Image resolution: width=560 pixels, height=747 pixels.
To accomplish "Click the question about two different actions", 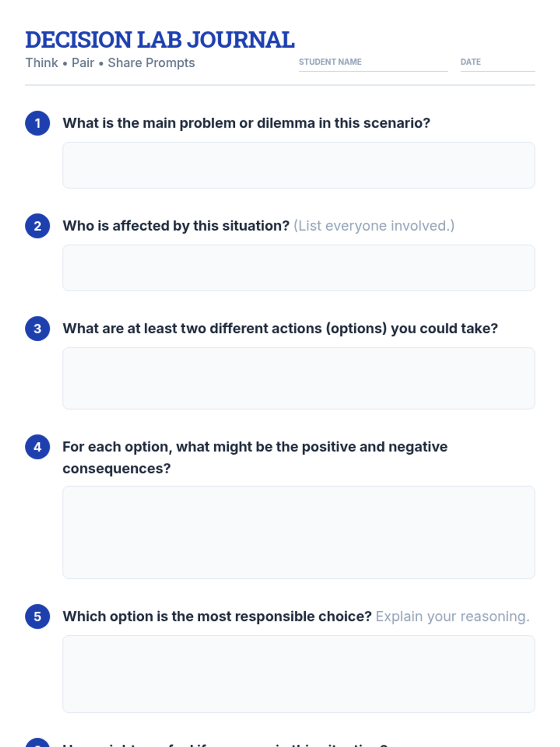I will click(x=280, y=329).
